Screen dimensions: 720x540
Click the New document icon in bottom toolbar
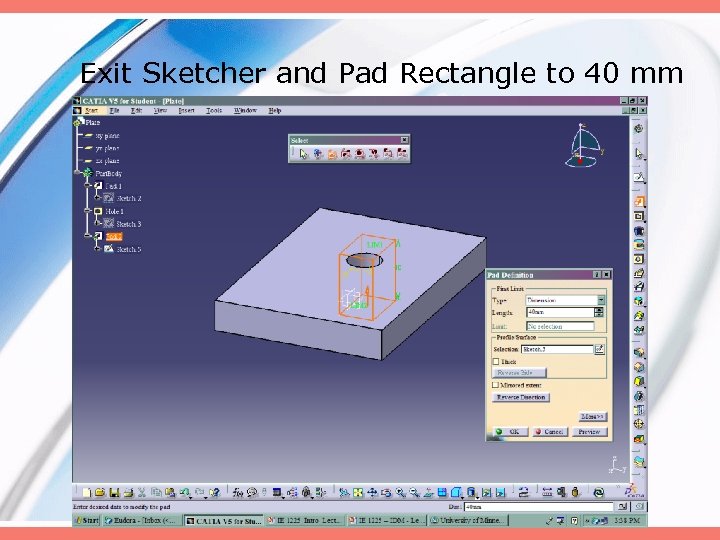coord(87,493)
